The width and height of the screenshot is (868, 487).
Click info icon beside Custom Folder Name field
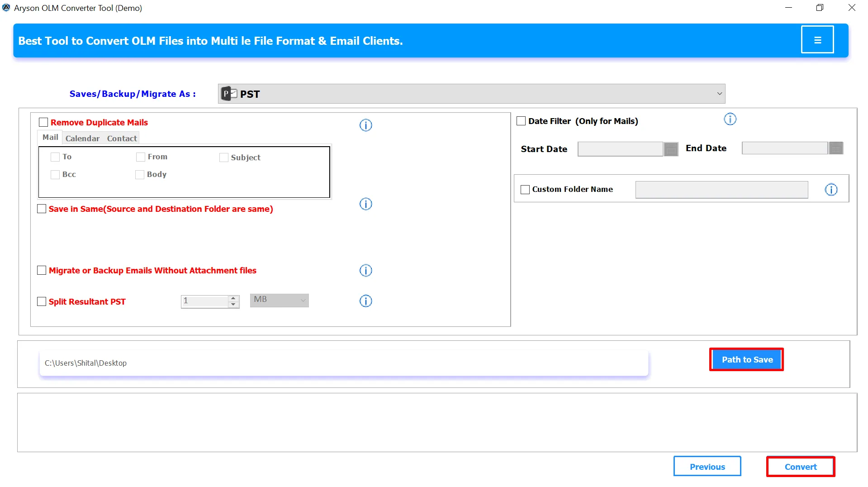pyautogui.click(x=831, y=190)
